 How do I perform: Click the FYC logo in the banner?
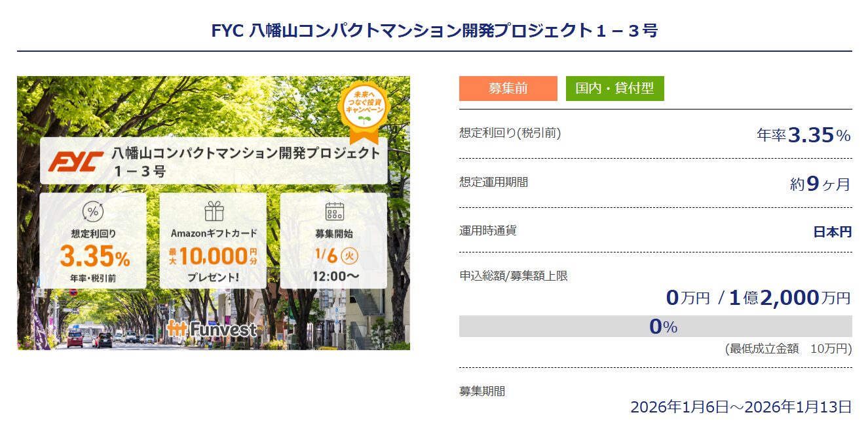click(76, 161)
